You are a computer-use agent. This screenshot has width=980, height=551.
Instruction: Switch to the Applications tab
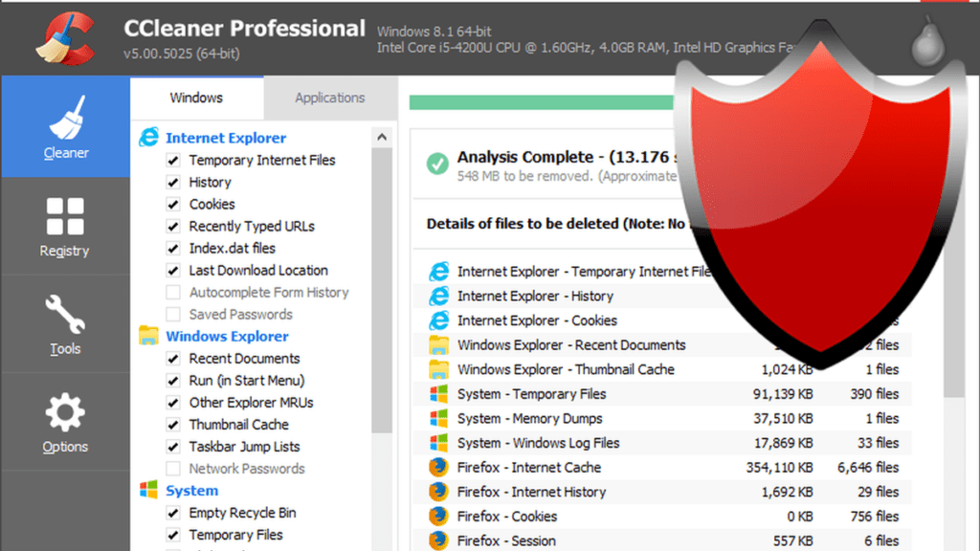click(330, 97)
